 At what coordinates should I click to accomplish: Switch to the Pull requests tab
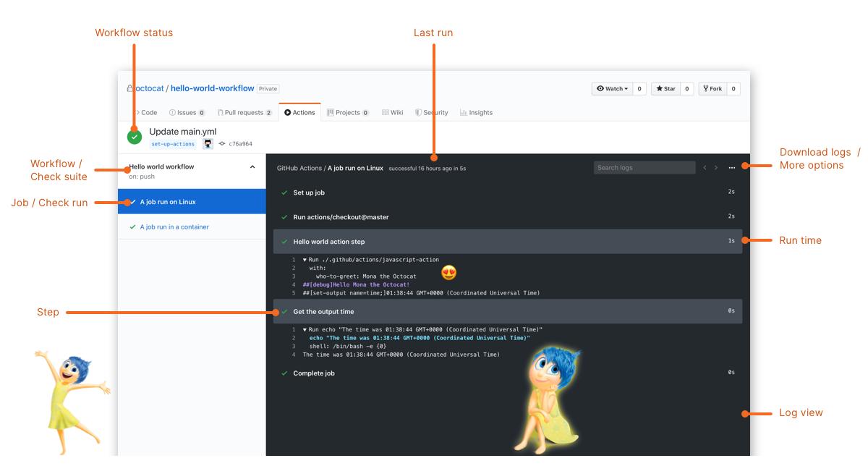[x=244, y=113]
